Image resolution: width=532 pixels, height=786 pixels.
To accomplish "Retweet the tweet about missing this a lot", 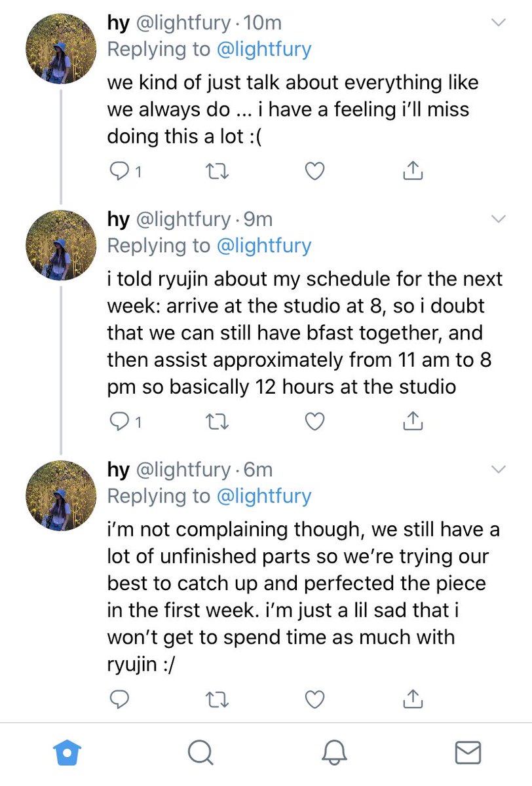I will 217,172.
